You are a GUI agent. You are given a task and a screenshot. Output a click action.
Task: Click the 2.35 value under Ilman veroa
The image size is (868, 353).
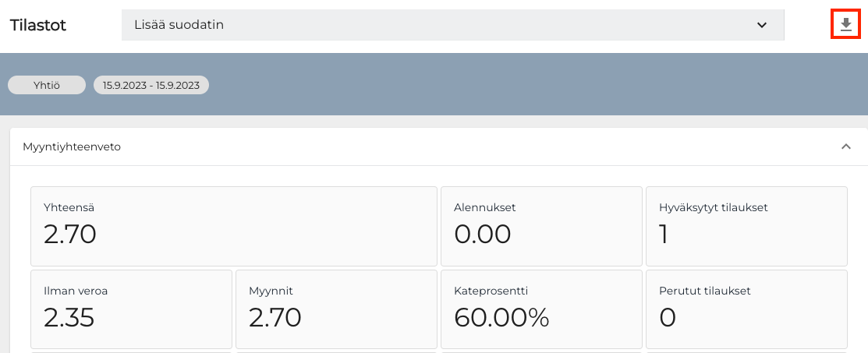70,317
